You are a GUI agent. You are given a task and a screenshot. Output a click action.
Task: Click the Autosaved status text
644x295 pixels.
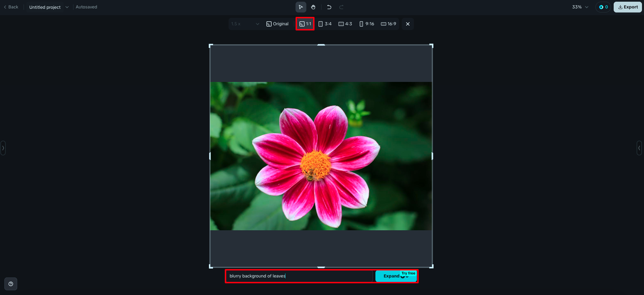86,7
